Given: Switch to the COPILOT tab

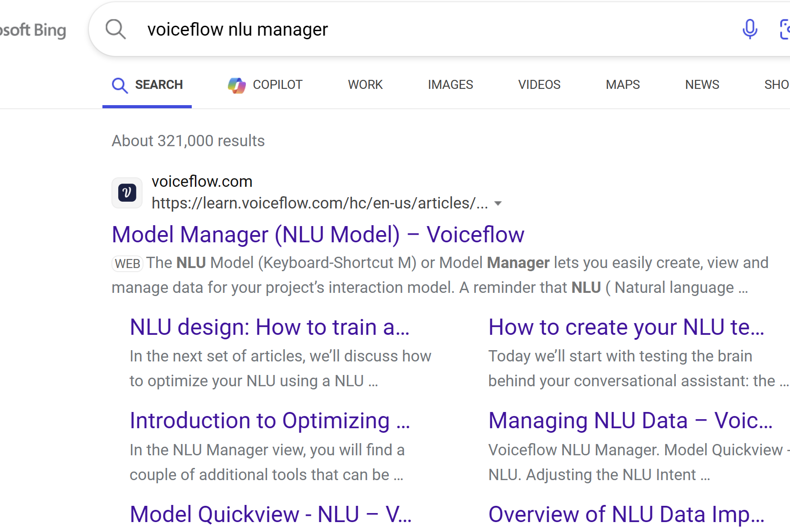Looking at the screenshot, I should 265,85.
